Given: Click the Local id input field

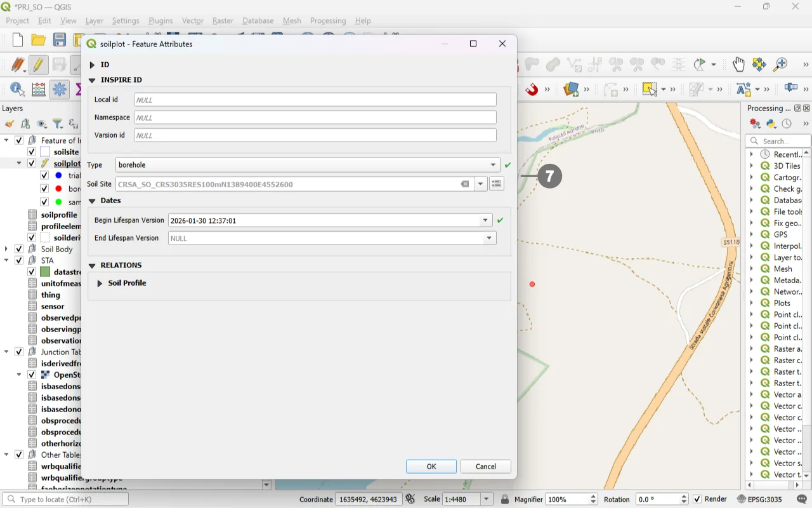Looking at the screenshot, I should pyautogui.click(x=315, y=100).
